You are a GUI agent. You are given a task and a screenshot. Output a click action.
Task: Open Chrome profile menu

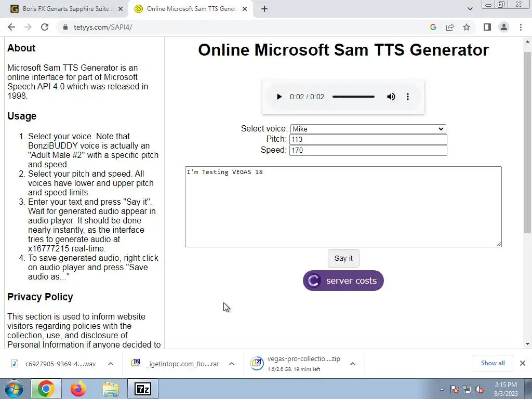point(504,27)
